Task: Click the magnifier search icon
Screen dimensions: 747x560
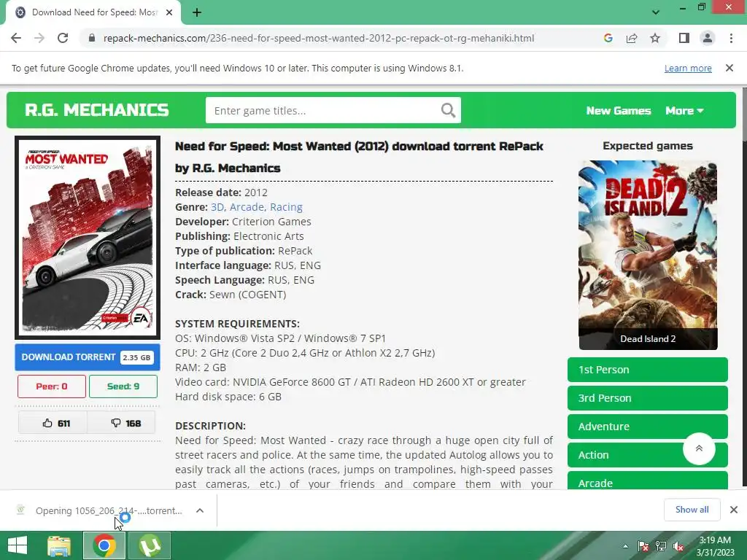Action: (449, 111)
